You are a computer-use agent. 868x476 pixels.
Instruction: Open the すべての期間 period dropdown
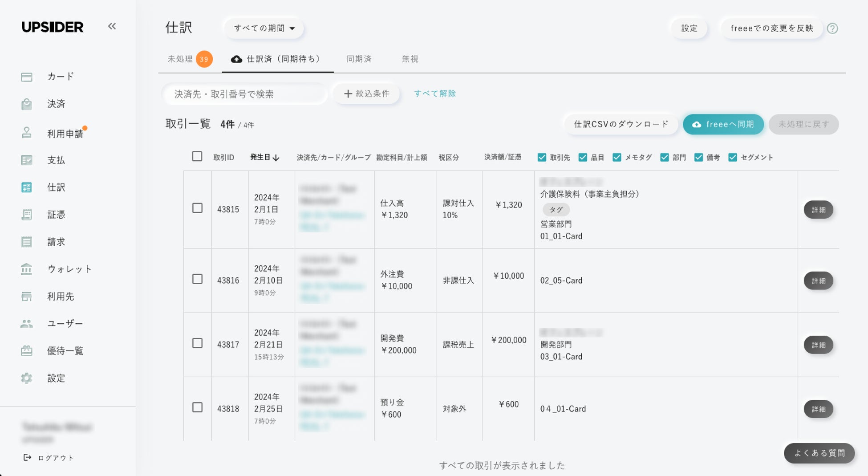click(x=264, y=28)
